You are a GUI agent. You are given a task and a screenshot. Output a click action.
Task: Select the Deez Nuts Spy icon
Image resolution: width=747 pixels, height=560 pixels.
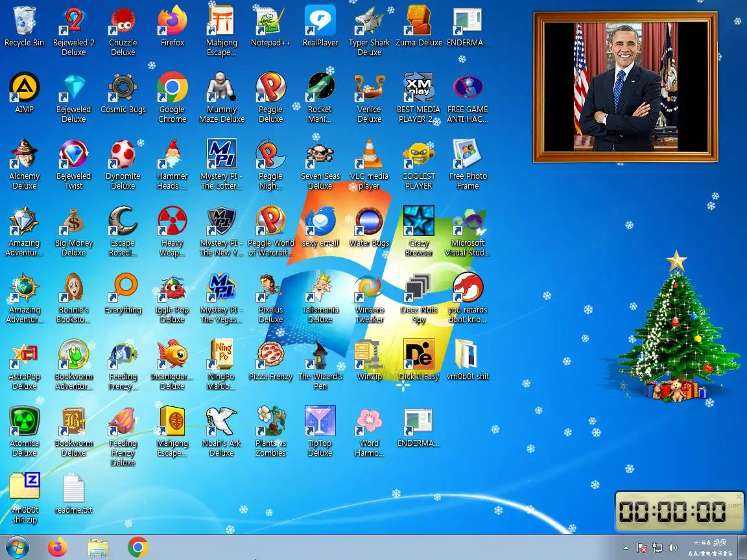(419, 297)
